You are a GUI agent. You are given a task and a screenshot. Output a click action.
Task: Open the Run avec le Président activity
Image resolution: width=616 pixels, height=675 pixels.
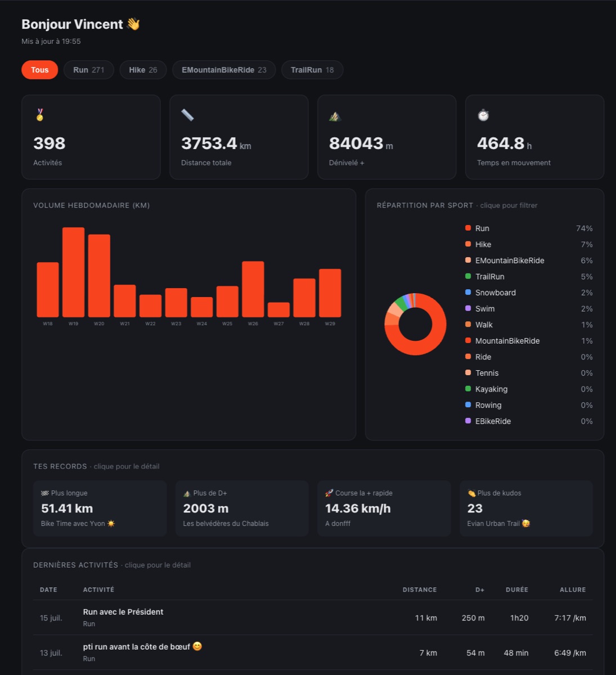point(313,618)
